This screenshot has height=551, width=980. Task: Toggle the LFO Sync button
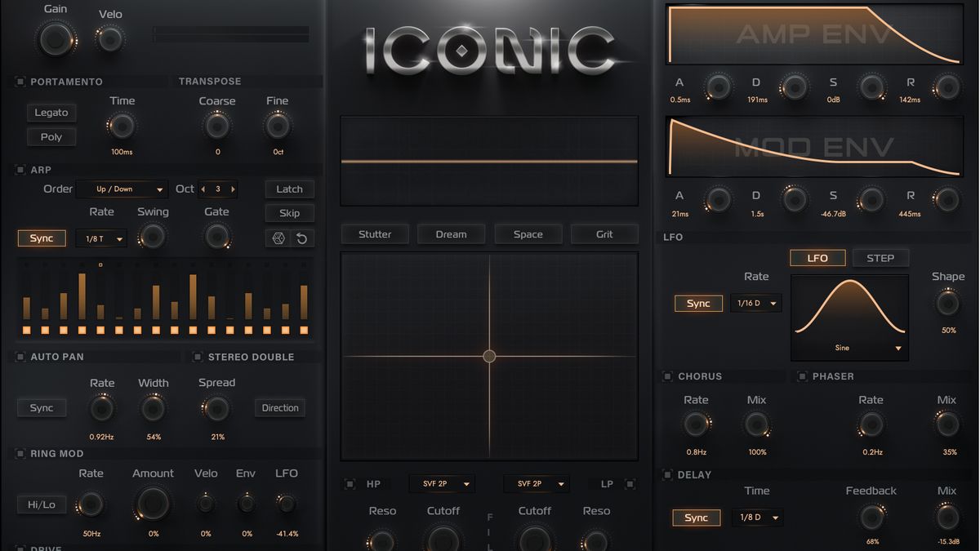[x=698, y=304]
